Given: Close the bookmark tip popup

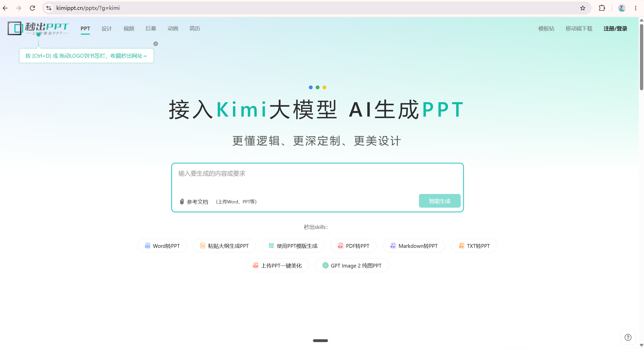Looking at the screenshot, I should point(156,44).
